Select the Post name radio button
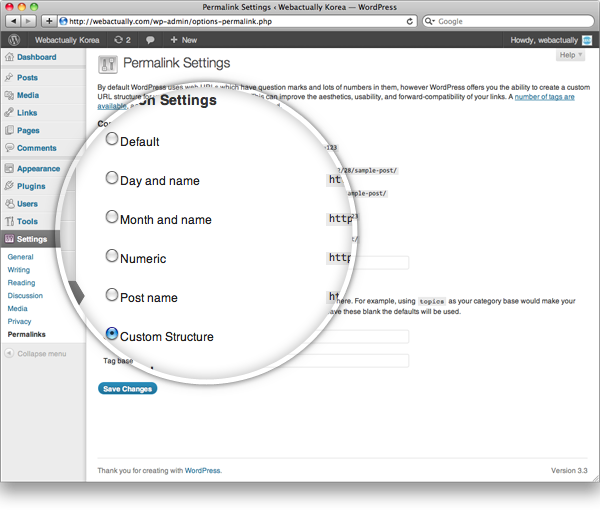The width and height of the screenshot is (600, 510). pos(112,295)
